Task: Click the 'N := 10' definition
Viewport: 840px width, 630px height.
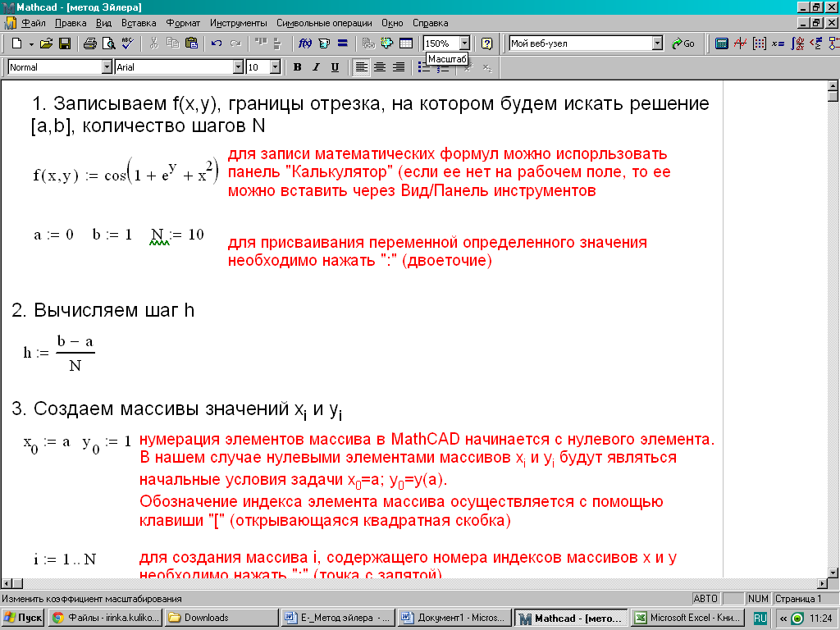Action: point(177,235)
